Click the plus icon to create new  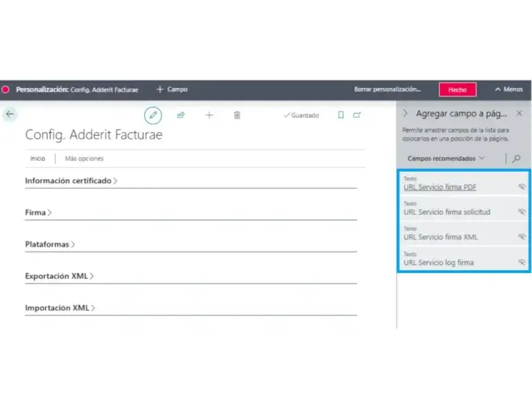click(209, 115)
